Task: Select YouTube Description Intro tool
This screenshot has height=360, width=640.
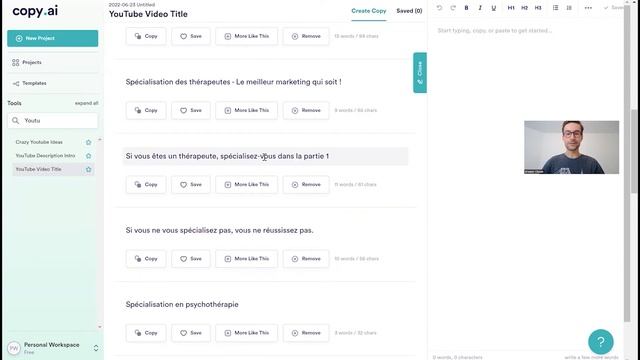Action: click(45, 156)
